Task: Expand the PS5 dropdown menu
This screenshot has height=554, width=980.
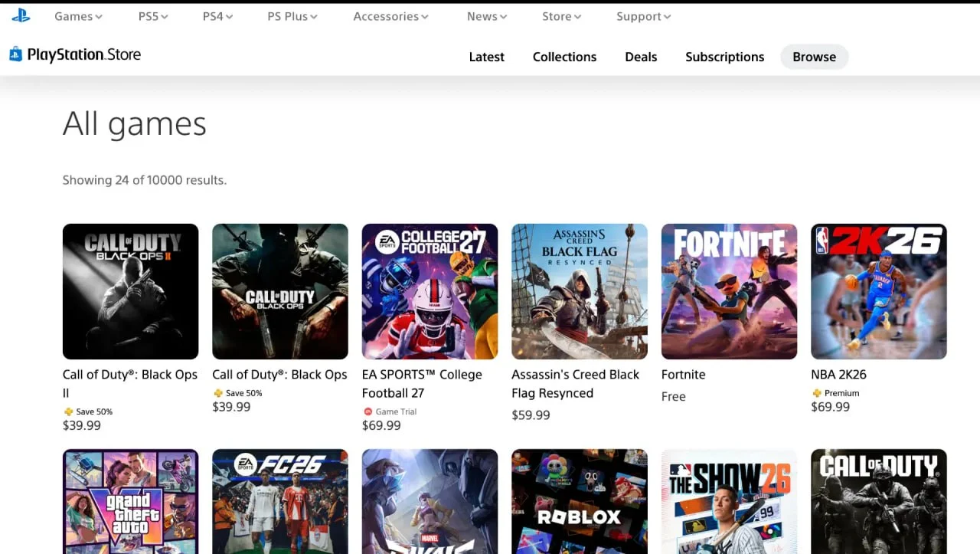Action: tap(153, 16)
